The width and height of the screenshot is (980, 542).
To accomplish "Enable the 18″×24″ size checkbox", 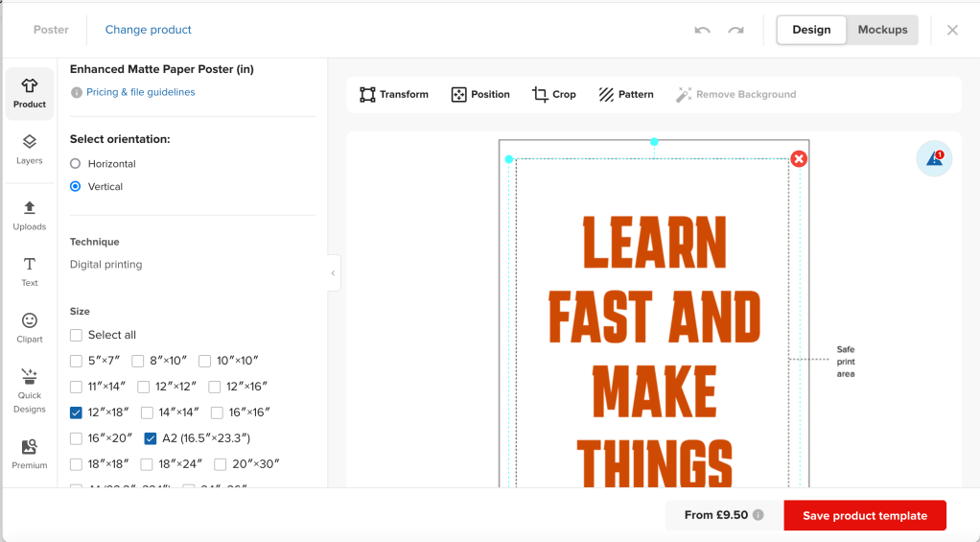I will pos(147,464).
